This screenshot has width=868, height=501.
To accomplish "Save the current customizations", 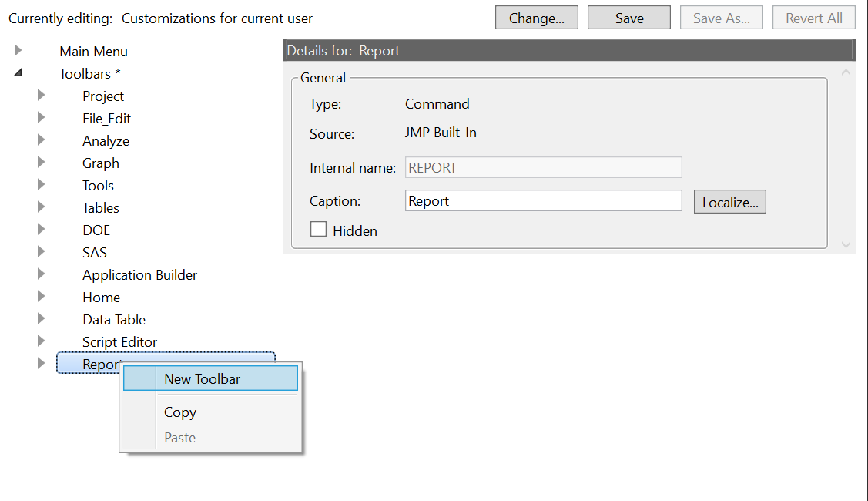I will click(628, 17).
